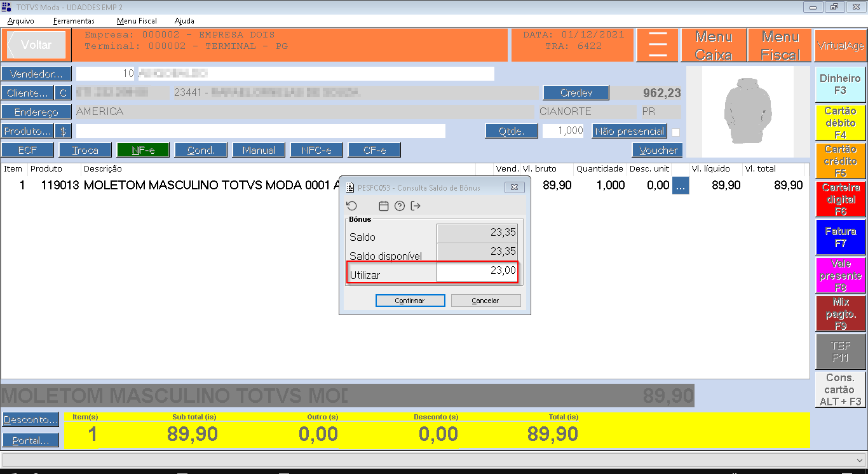
Task: Open the calendar icon in bonus dialog
Action: pos(383,206)
